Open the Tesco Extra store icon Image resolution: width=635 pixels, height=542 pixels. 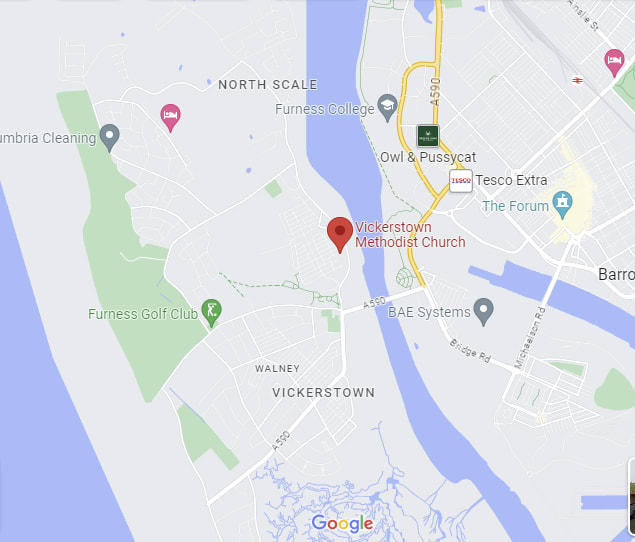pyautogui.click(x=461, y=181)
